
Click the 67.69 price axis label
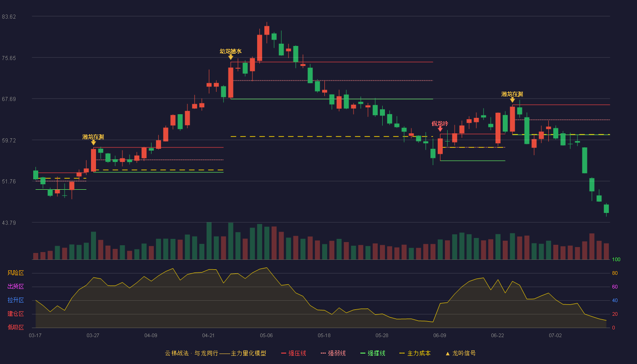click(9, 99)
